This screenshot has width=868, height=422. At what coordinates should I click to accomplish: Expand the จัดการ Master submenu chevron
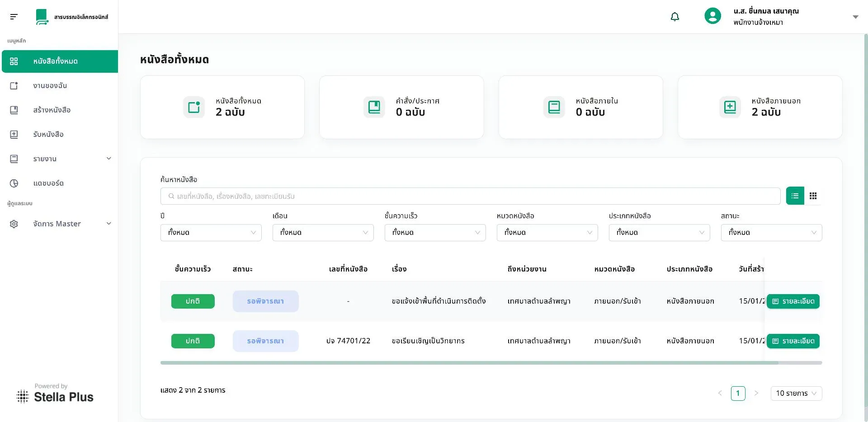tap(108, 224)
